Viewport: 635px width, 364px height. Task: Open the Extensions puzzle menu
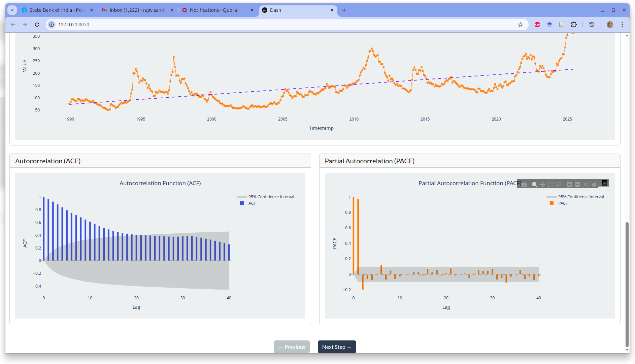pos(574,25)
